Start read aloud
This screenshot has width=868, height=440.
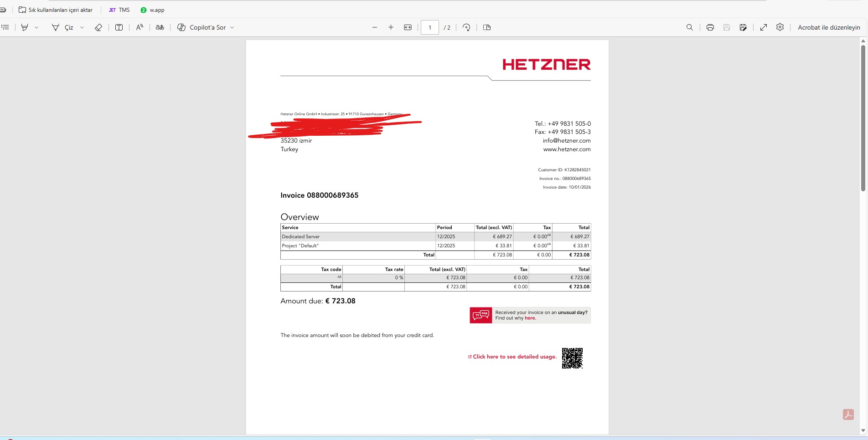click(139, 27)
